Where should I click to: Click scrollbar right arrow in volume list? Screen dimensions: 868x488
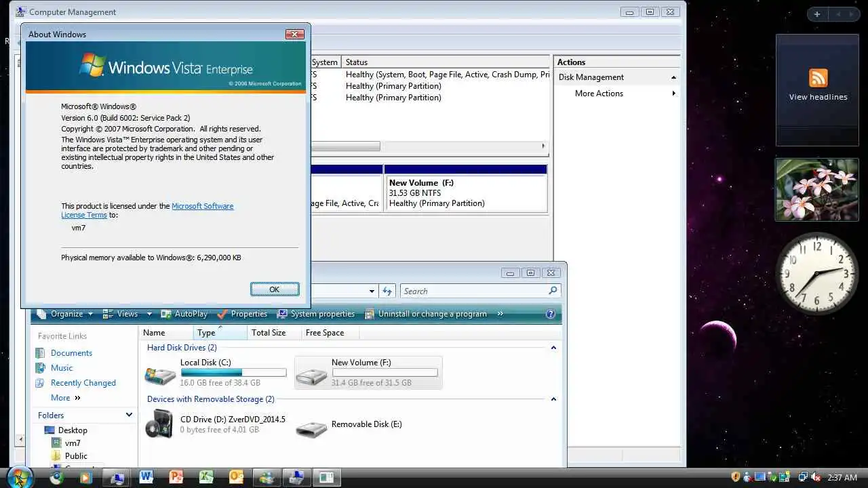542,146
